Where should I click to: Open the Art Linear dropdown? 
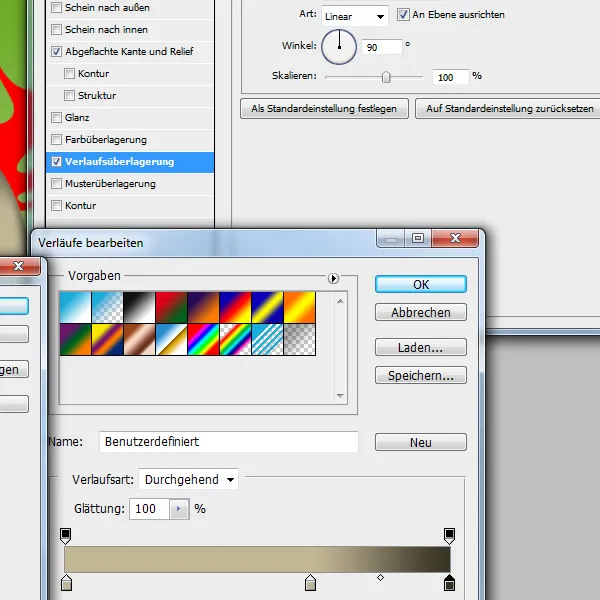point(355,16)
